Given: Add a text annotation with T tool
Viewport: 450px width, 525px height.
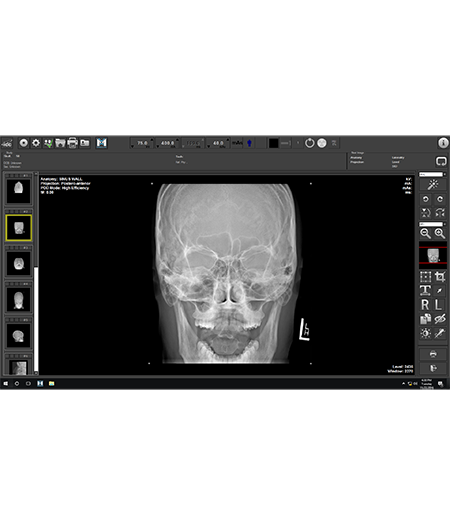Looking at the screenshot, I should 426,291.
